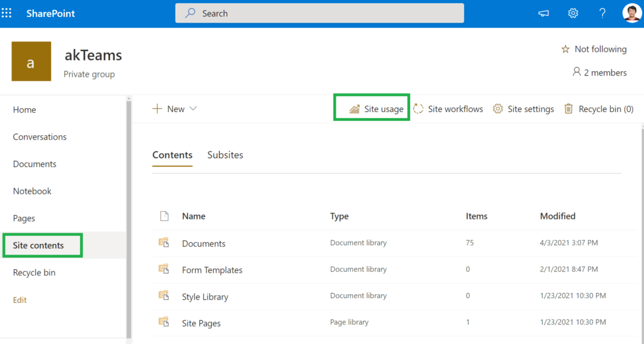Viewport: 644px width, 344px height.
Task: Click the Edit navigation link
Action: tap(19, 300)
